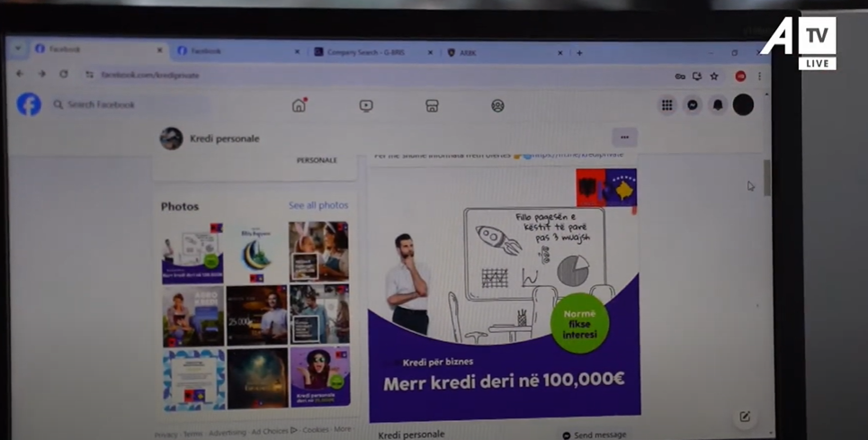Open the Facebook Groups icon
The image size is (868, 440).
[x=497, y=105]
